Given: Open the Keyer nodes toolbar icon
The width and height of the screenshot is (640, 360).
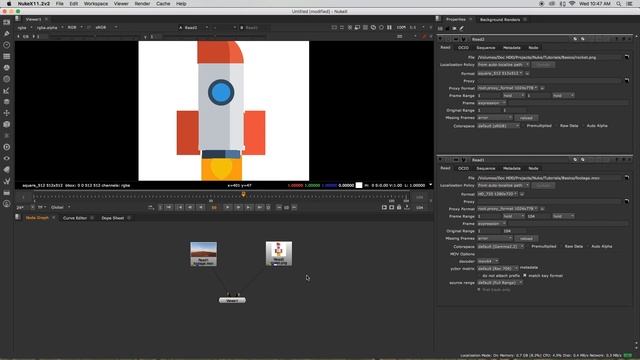Looking at the screenshot, I should tap(7, 91).
